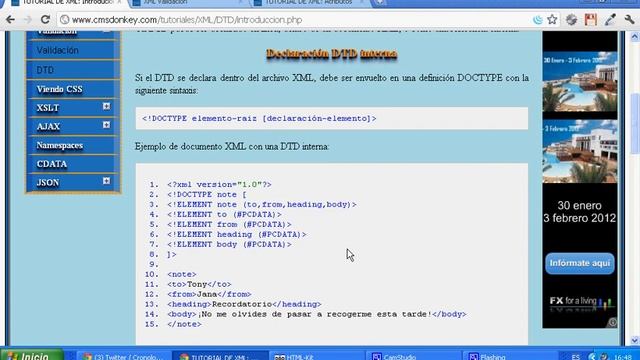This screenshot has height=360, width=640.
Task: Click the red floppy disk extension icon
Action: 591,20
